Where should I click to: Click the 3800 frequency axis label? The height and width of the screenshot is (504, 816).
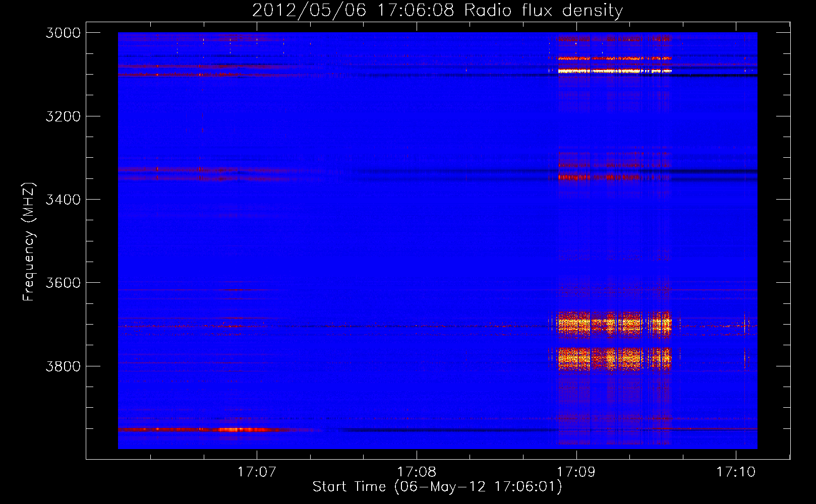coord(63,366)
